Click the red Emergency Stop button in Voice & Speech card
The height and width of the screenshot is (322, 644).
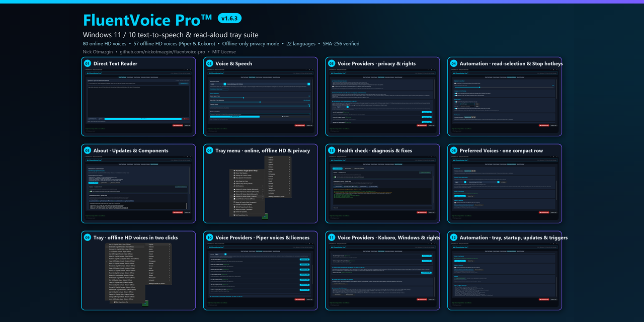point(300,125)
